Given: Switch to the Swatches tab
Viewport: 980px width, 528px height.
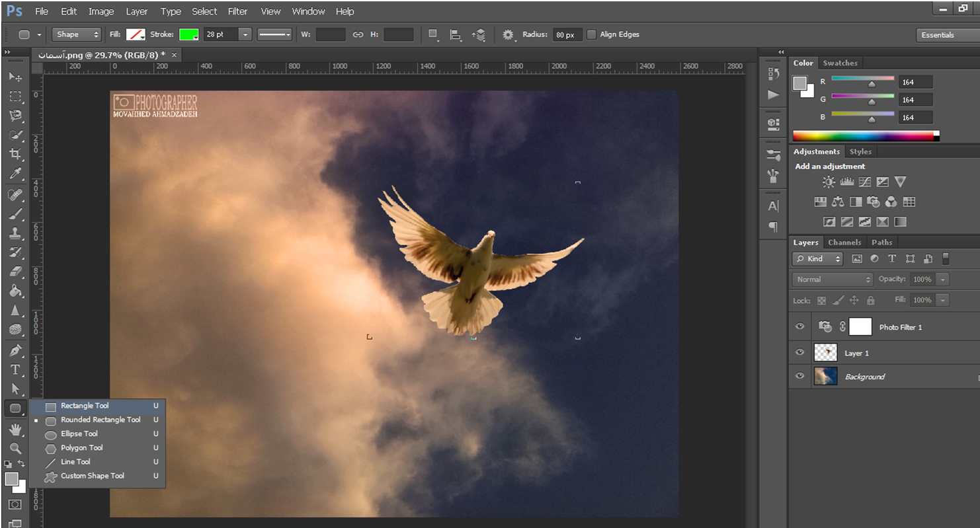Looking at the screenshot, I should (840, 63).
